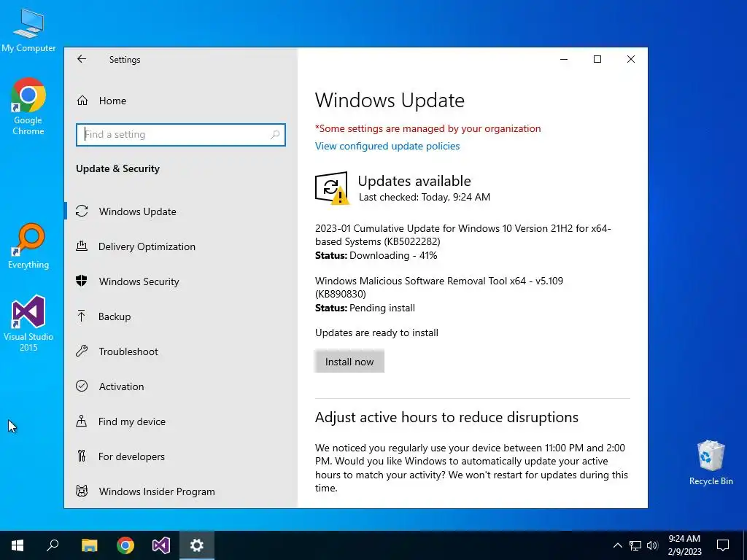Click the KB5022282 cumulative update text

pos(463,235)
